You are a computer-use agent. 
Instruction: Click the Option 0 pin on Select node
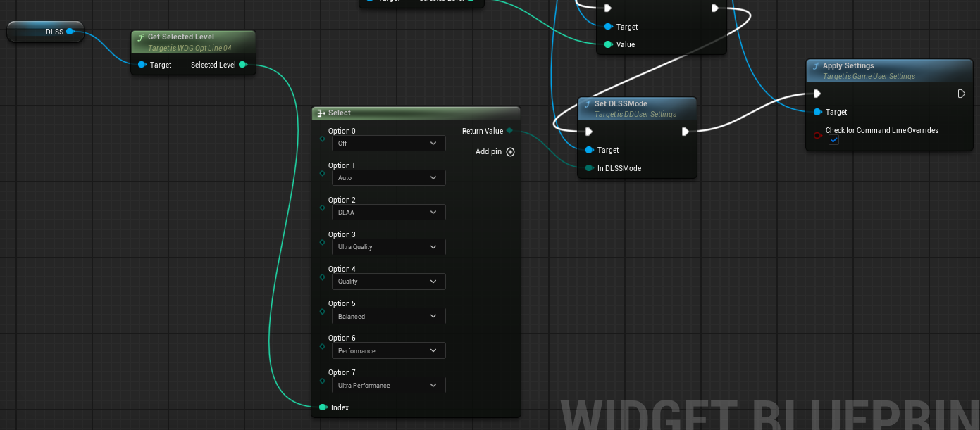tap(322, 139)
